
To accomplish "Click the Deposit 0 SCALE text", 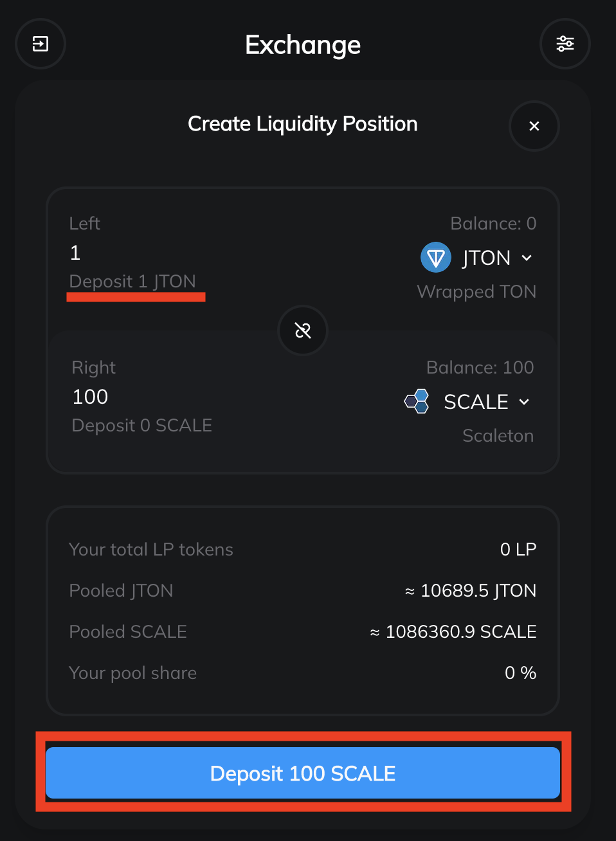I will pos(142,426).
